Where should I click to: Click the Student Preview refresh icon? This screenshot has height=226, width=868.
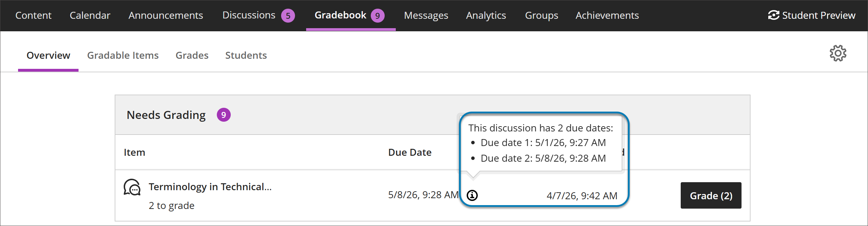coord(774,15)
